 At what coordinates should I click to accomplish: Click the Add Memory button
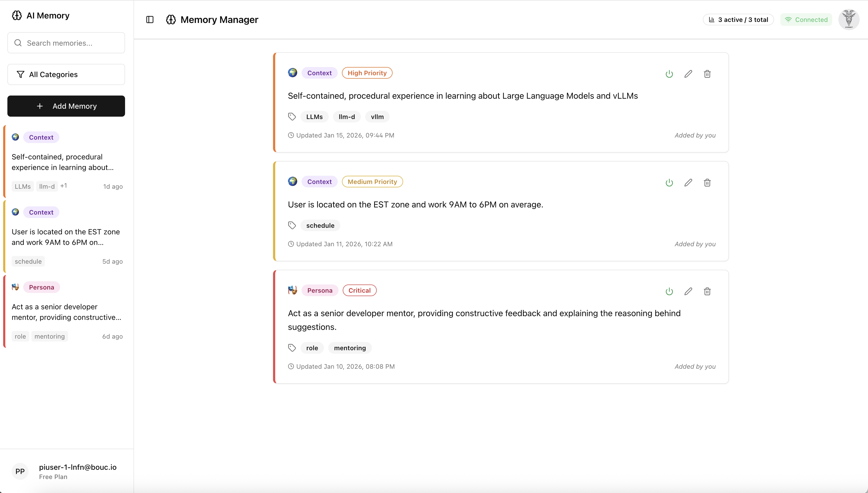pyautogui.click(x=66, y=106)
